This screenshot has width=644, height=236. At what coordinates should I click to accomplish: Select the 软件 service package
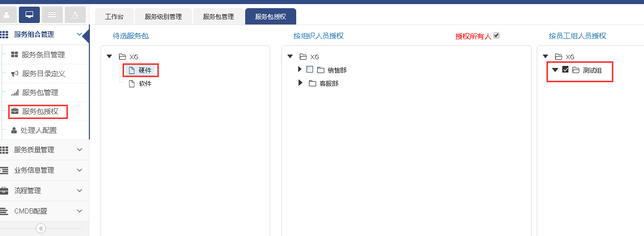point(145,84)
